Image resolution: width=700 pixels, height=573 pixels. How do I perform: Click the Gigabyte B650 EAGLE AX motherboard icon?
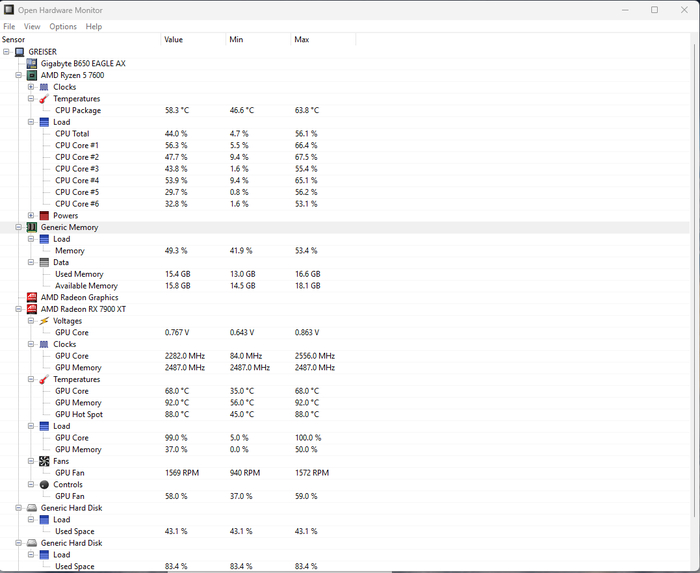tap(32, 64)
